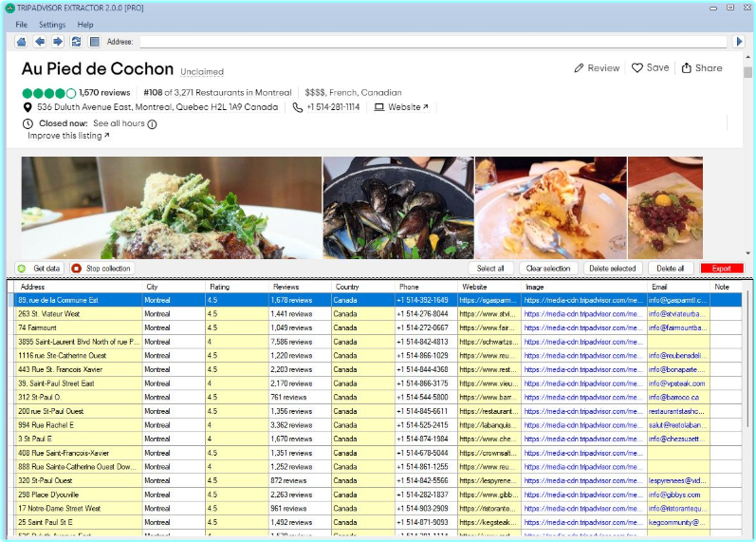Click the phone icon beside +1 514-281-1114
Screen dimensions: 756x542
tap(298, 107)
